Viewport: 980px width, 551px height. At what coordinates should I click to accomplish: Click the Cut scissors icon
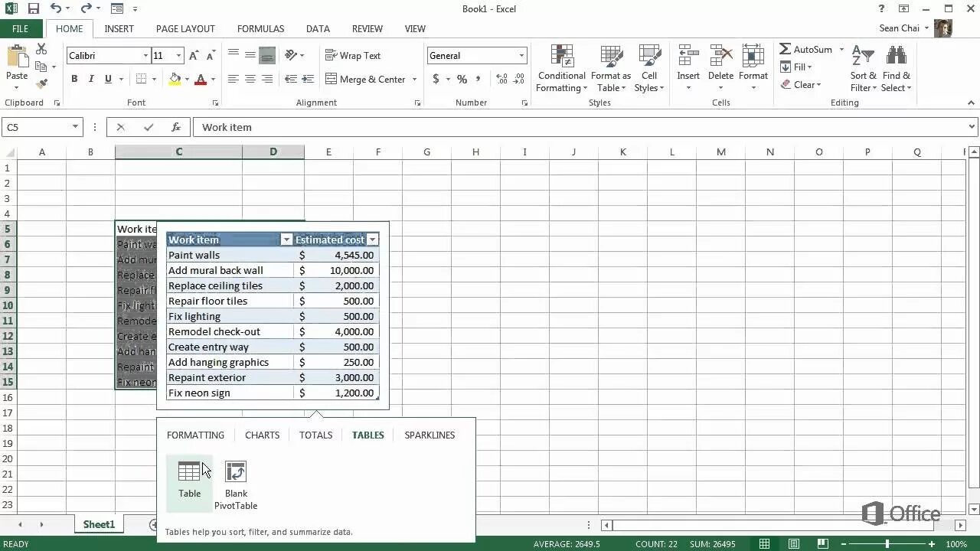(41, 49)
